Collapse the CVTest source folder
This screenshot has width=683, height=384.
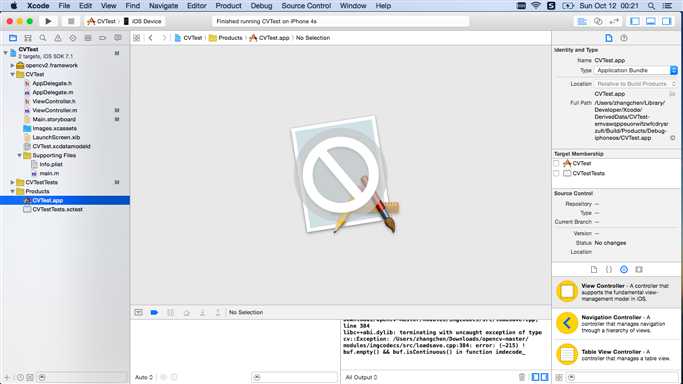(x=13, y=74)
